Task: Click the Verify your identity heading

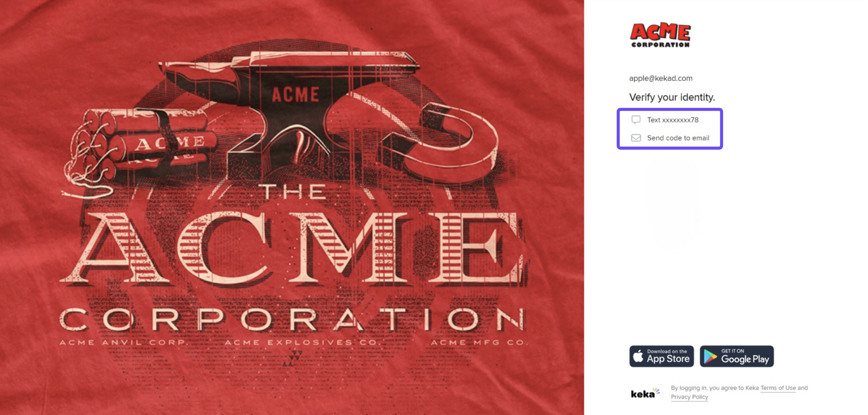Action: coord(672,97)
